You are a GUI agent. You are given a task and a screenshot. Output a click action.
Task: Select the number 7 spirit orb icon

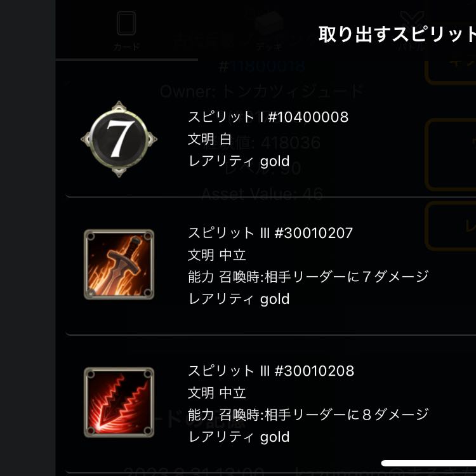[119, 139]
